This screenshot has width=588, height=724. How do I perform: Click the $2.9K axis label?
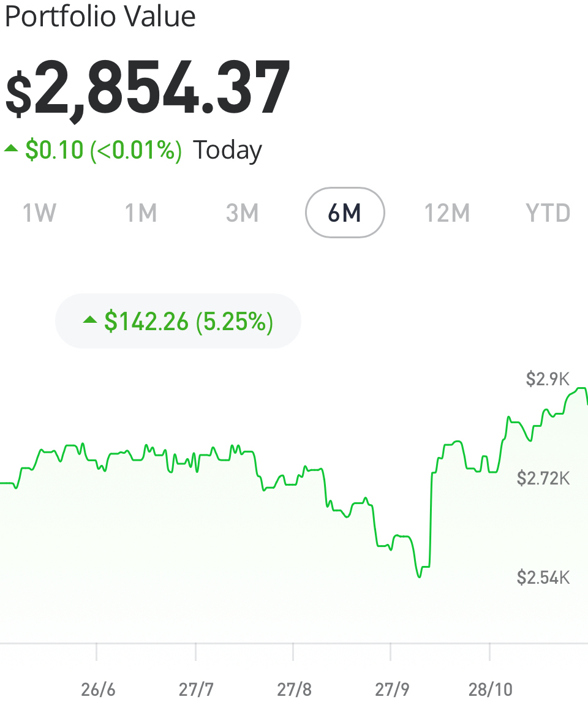[547, 379]
